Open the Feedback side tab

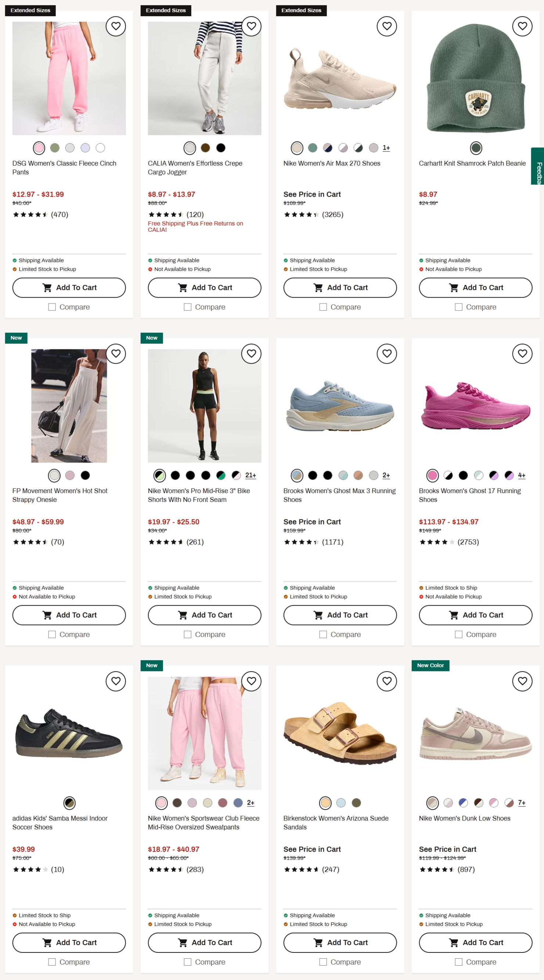(x=538, y=166)
